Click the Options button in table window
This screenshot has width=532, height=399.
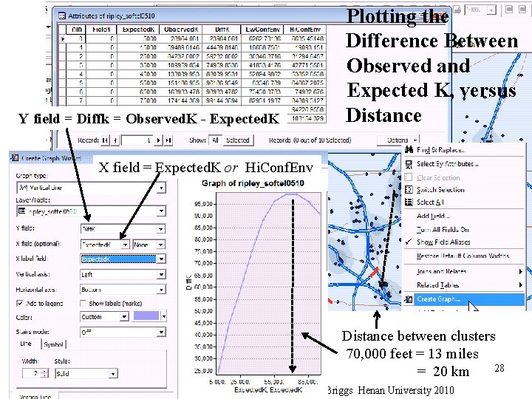[x=398, y=140]
